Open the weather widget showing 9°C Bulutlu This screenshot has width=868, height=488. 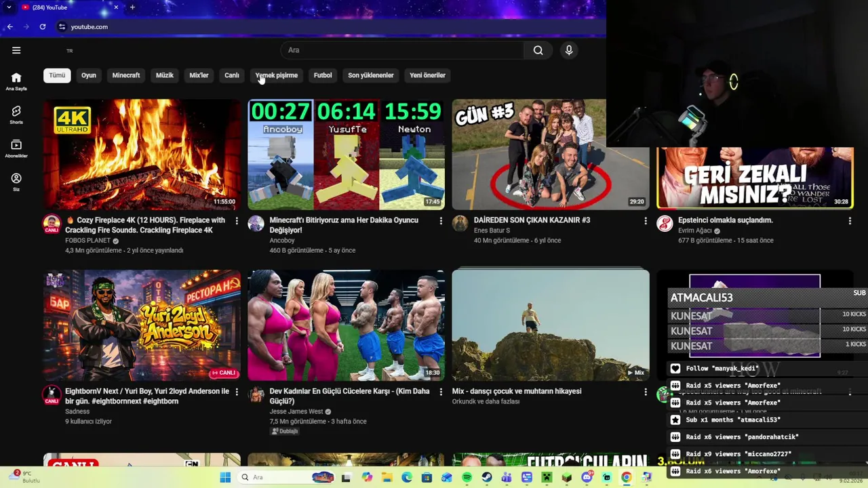coord(26,477)
